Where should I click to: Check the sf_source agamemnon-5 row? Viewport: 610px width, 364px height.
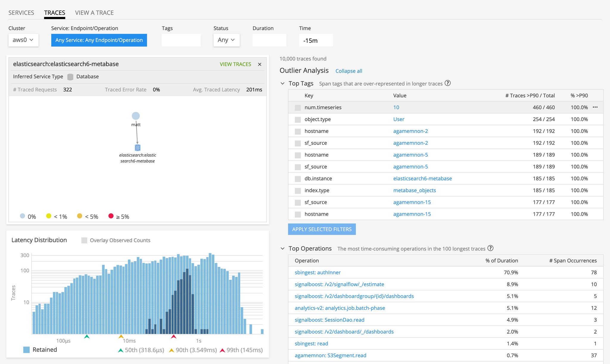pos(298,167)
